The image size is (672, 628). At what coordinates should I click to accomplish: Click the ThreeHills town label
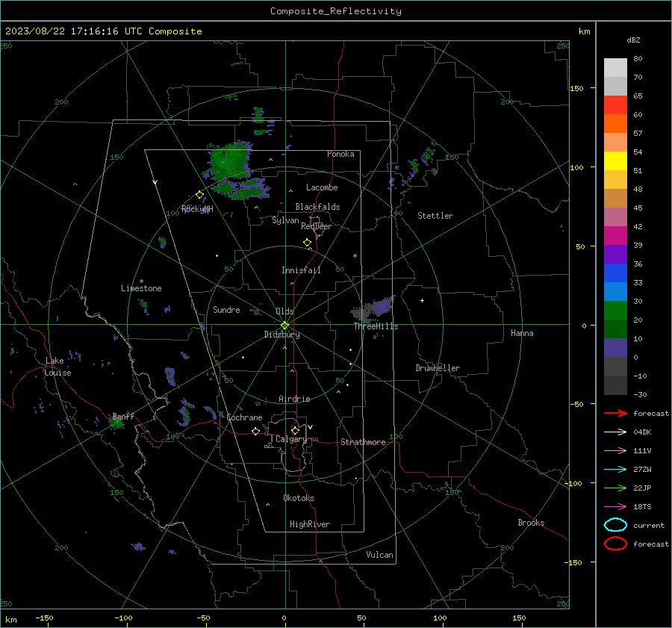376,326
